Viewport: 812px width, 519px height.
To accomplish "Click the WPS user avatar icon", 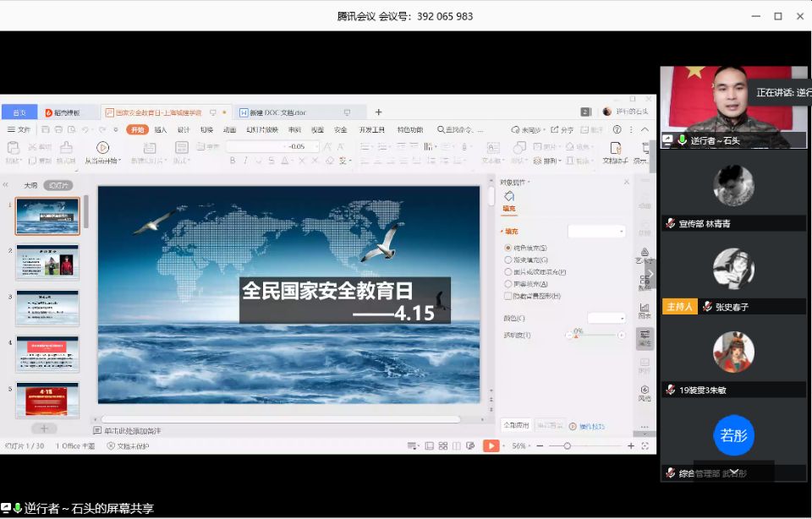I will 607,112.
